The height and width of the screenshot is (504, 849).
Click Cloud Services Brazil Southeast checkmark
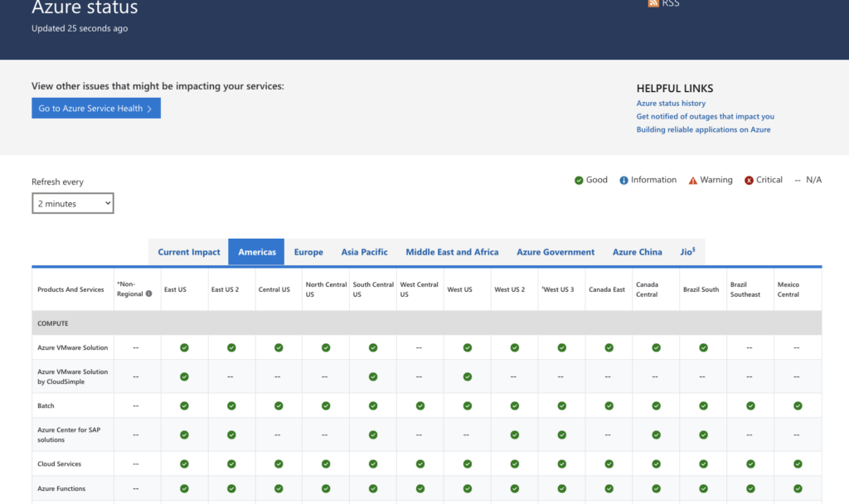click(x=750, y=464)
